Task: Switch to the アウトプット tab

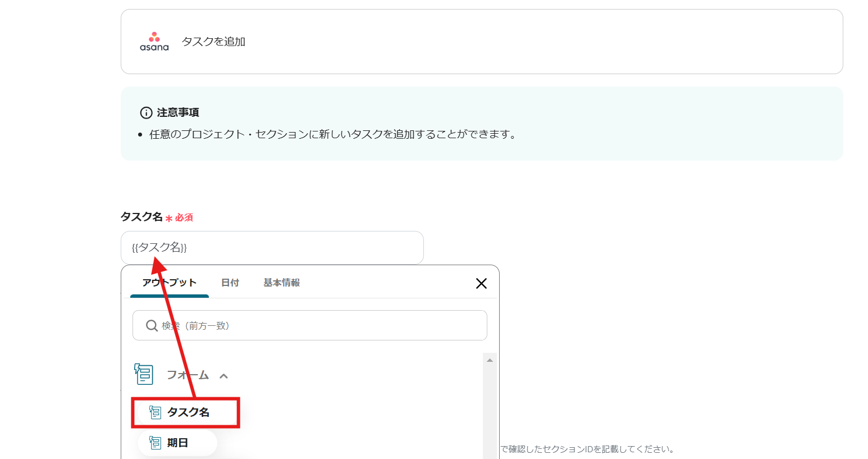Action: coord(169,283)
